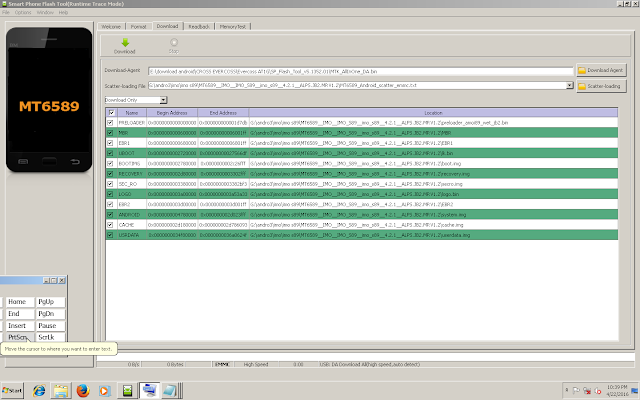The width and height of the screenshot is (640, 400).
Task: Uncheck the ANDROID partition checkbox
Action: 110,214
